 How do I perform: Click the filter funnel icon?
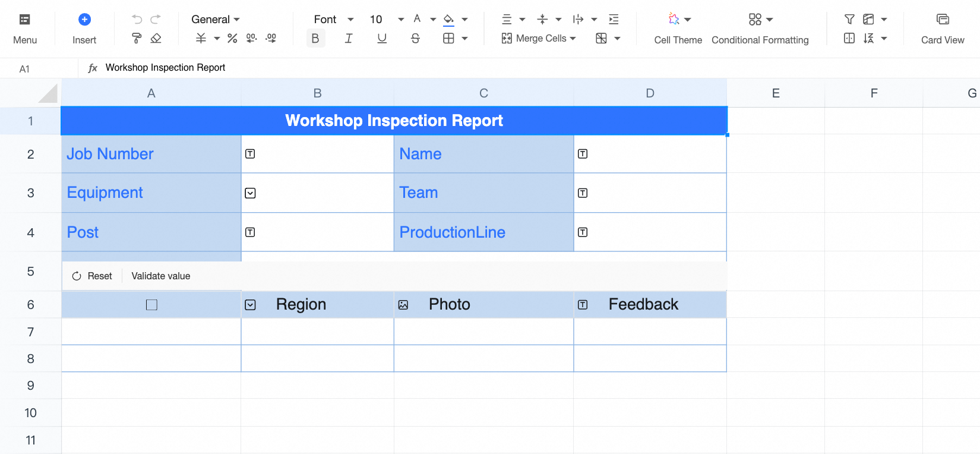click(x=849, y=20)
